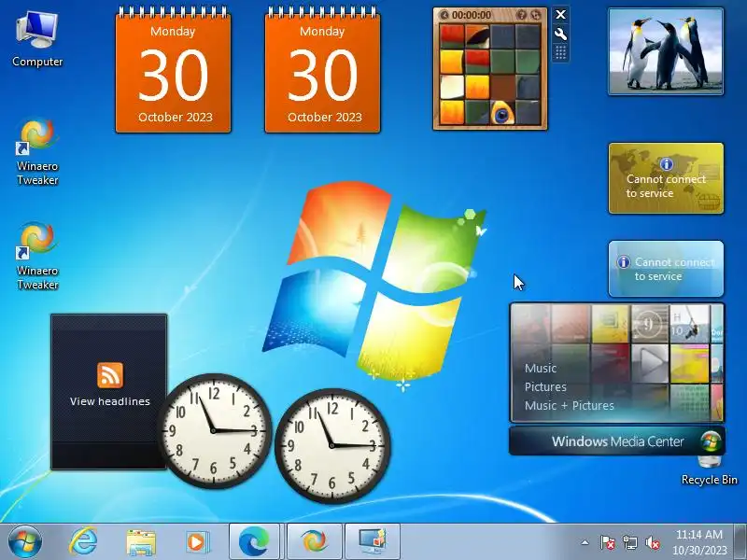Select Music in Media Center gadget
The image size is (747, 560).
[x=541, y=368]
